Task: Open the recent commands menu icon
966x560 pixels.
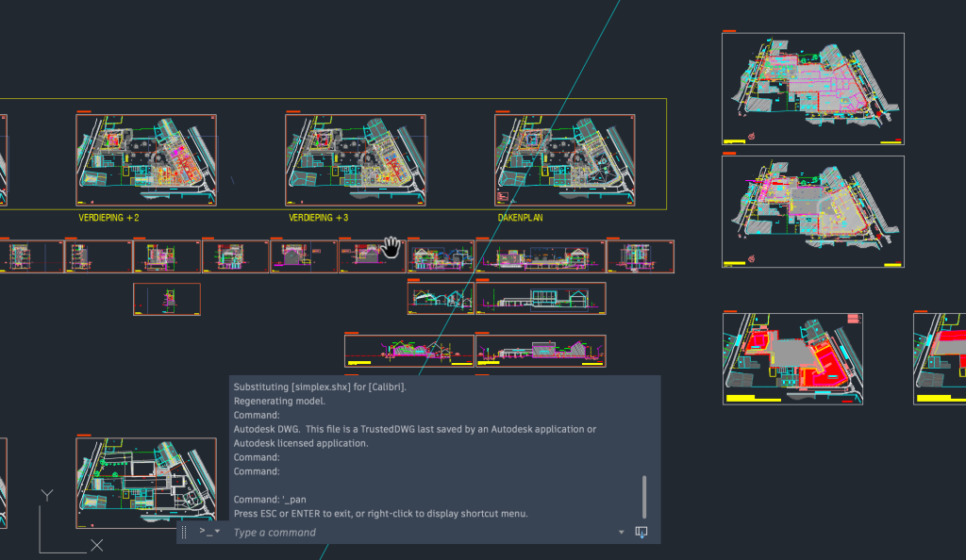Action: 208,532
